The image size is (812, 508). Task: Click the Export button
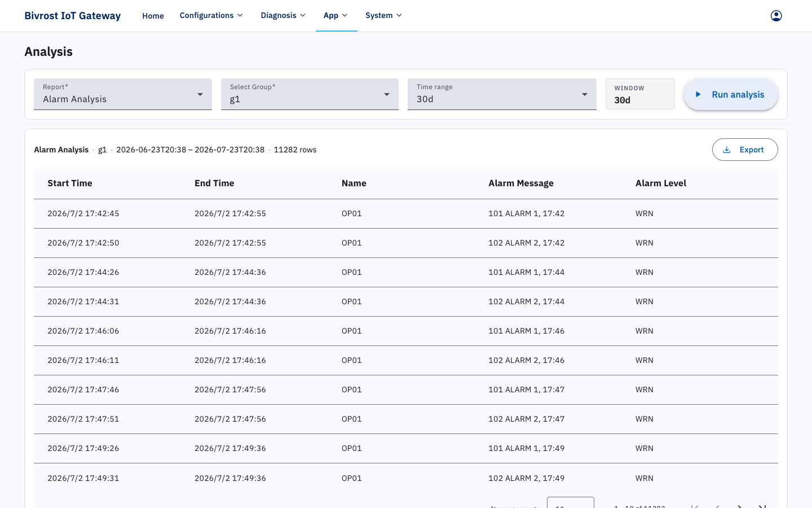(745, 150)
